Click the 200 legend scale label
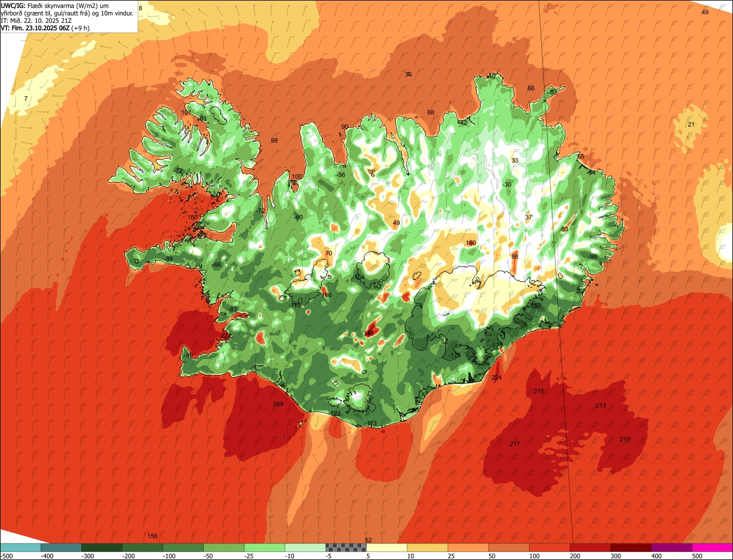Image resolution: width=733 pixels, height=560 pixels. pos(575,556)
